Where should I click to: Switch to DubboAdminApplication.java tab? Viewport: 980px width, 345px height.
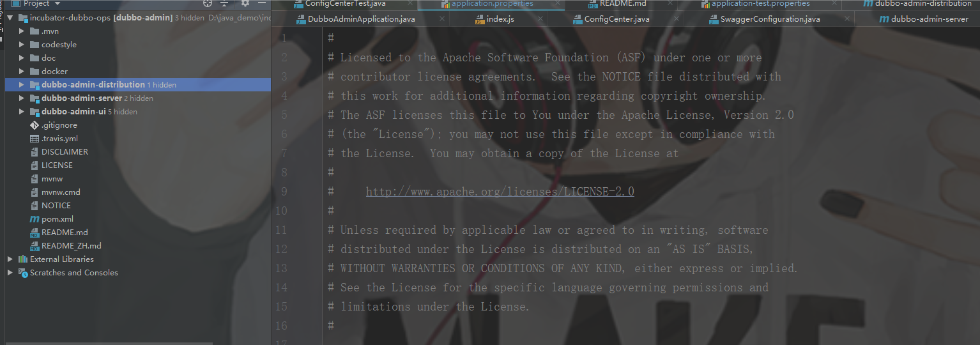point(361,19)
